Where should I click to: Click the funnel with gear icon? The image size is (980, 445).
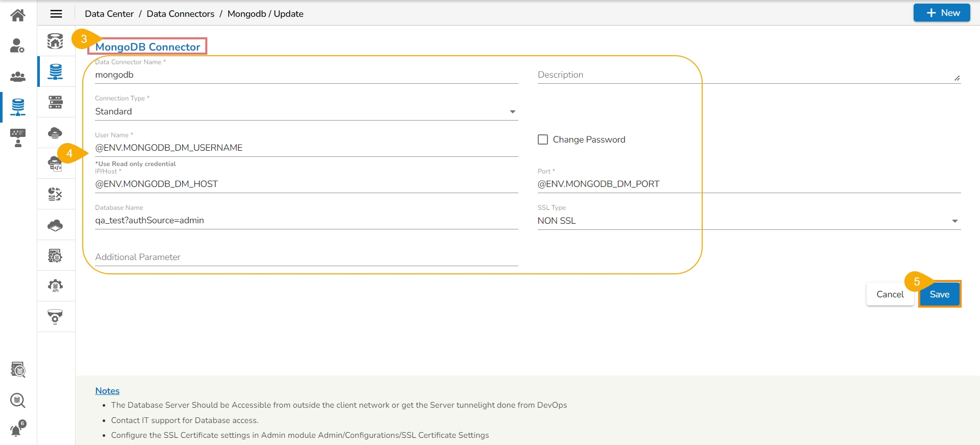[x=55, y=317]
